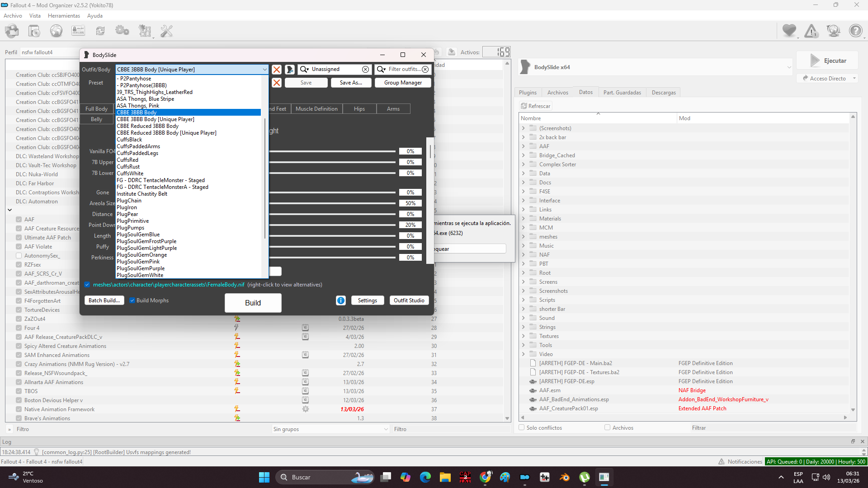Open the Herramientas menu

[x=64, y=16]
